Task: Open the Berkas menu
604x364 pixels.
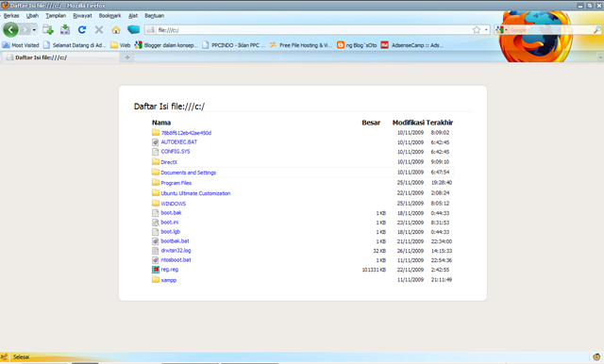Action: 11,16
